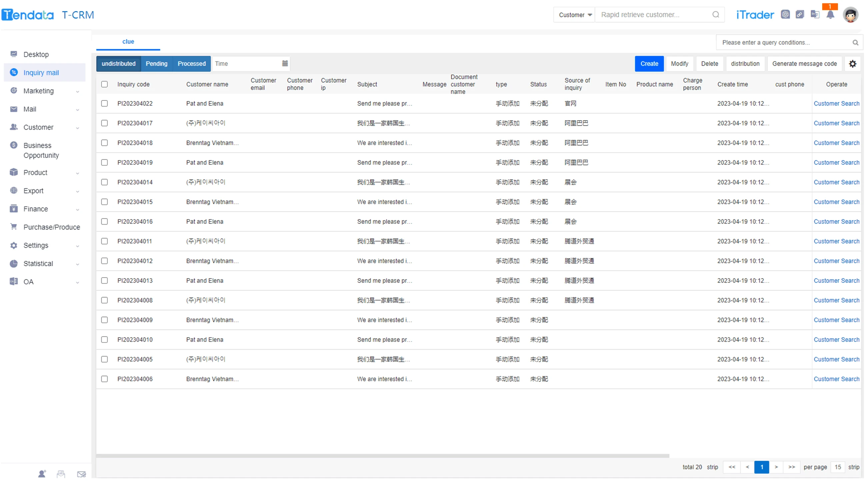Image resolution: width=868 pixels, height=491 pixels.
Task: Expand the Export menu chevron
Action: (x=77, y=191)
